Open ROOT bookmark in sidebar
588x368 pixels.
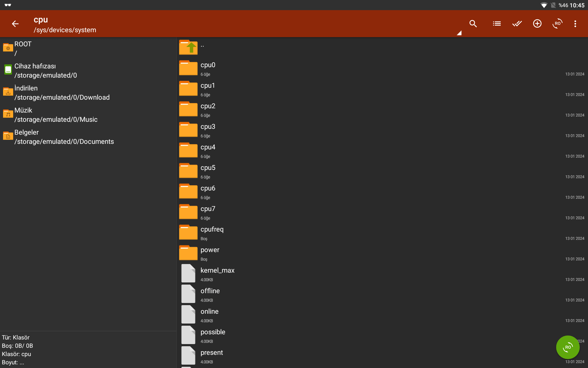[x=88, y=48]
